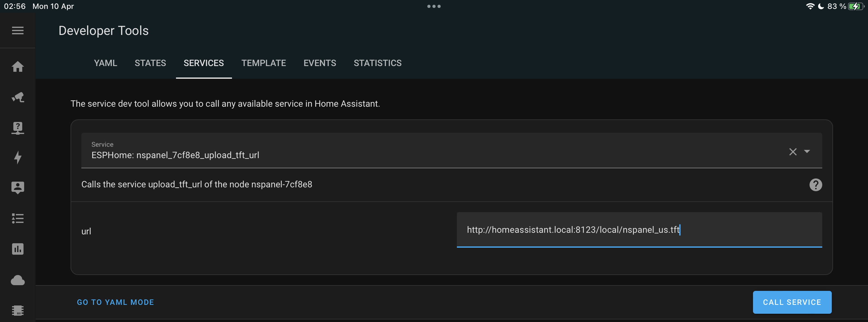Screen dimensions: 868x322
Task: Click the help question mark icon
Action: click(816, 184)
